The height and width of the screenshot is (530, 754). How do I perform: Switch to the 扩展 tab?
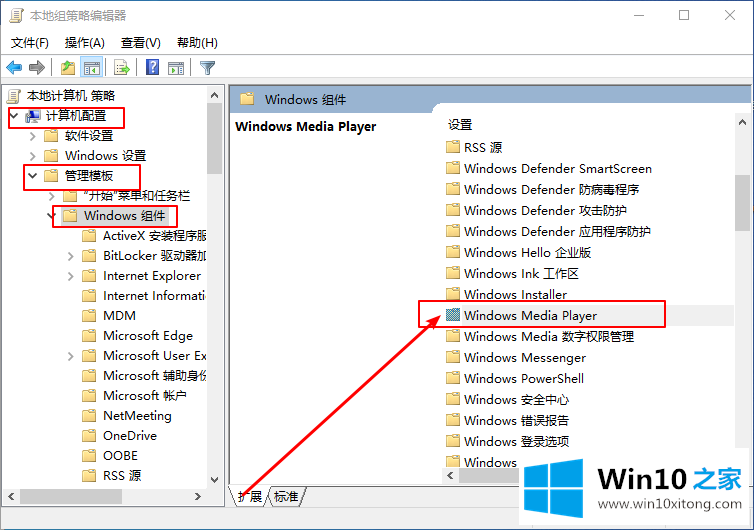click(250, 496)
